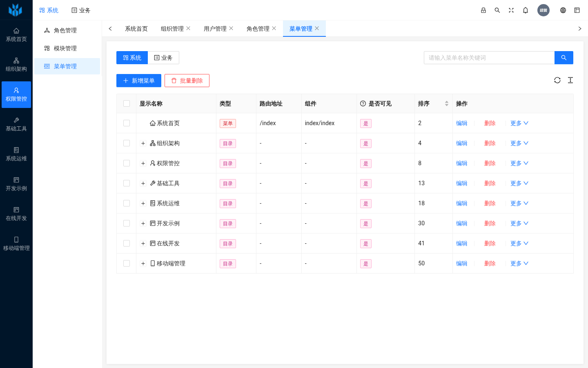Click the 新增菜单 button
The height and width of the screenshot is (368, 588).
click(139, 81)
